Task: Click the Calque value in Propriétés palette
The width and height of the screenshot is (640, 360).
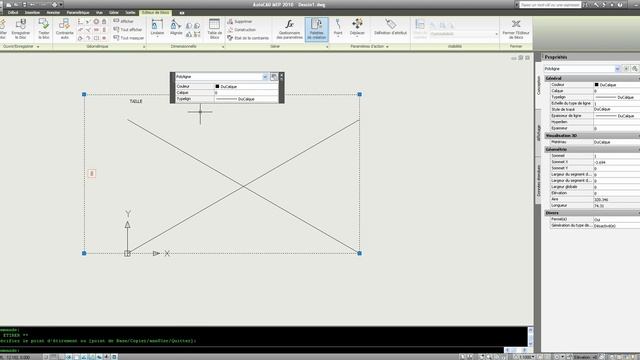Action: pos(616,91)
